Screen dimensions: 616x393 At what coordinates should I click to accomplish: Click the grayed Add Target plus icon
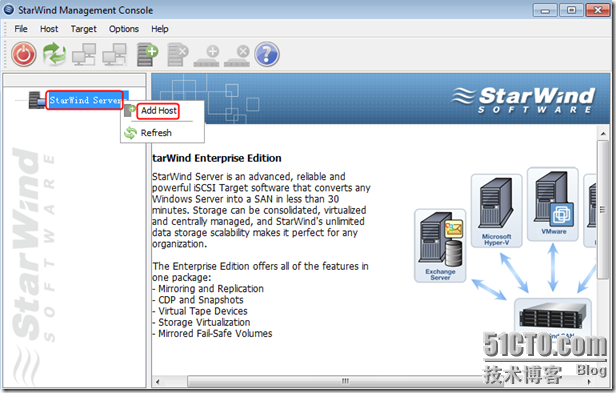tap(207, 56)
